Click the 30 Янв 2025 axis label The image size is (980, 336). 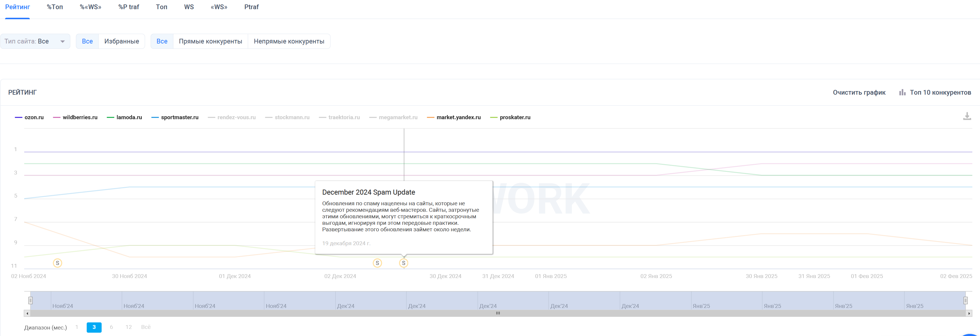761,276
